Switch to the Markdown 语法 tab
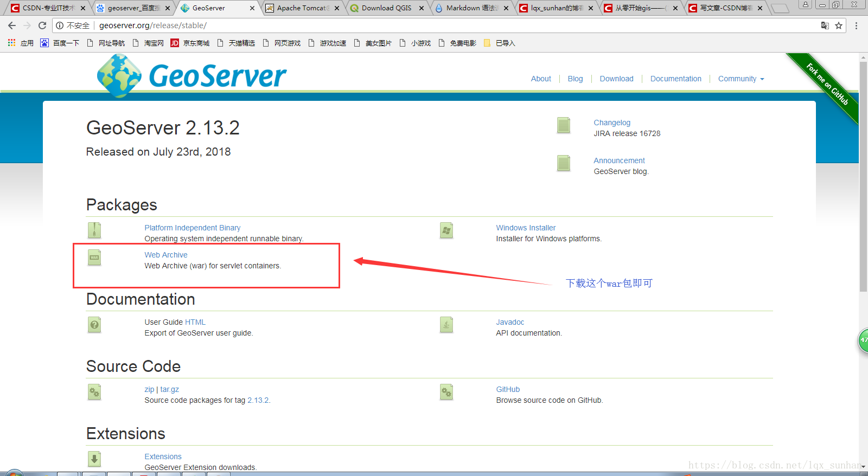Image resolution: width=868 pixels, height=476 pixels. tap(471, 8)
